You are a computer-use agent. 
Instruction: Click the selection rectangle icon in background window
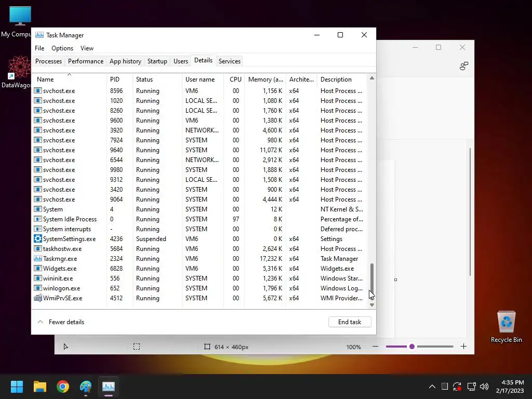[x=137, y=347]
